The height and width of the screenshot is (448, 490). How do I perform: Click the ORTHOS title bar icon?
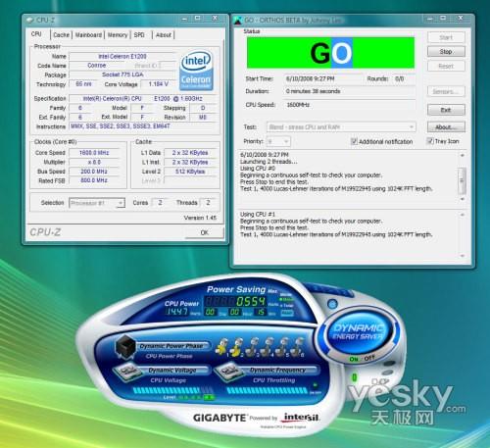click(238, 20)
